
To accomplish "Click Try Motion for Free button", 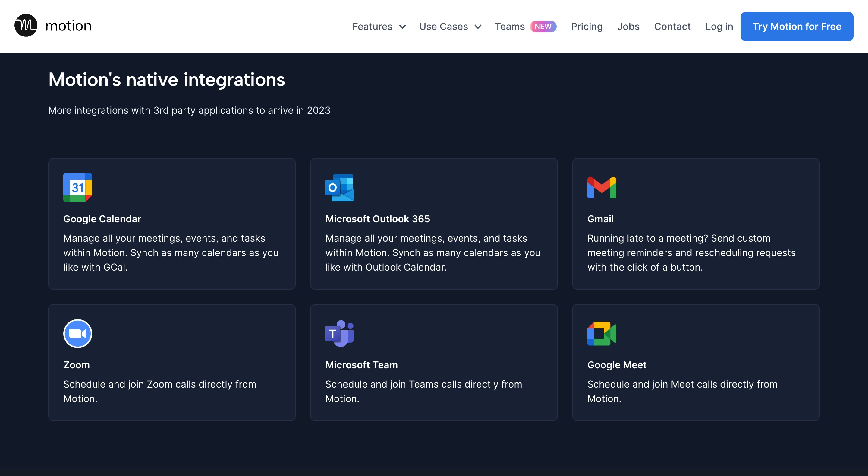I will pyautogui.click(x=797, y=27).
